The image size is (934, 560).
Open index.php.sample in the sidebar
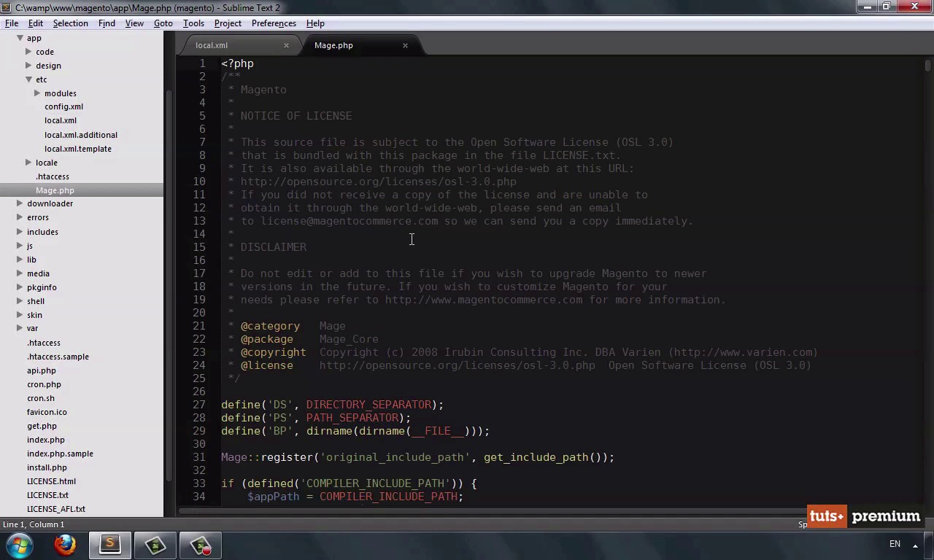tap(60, 454)
